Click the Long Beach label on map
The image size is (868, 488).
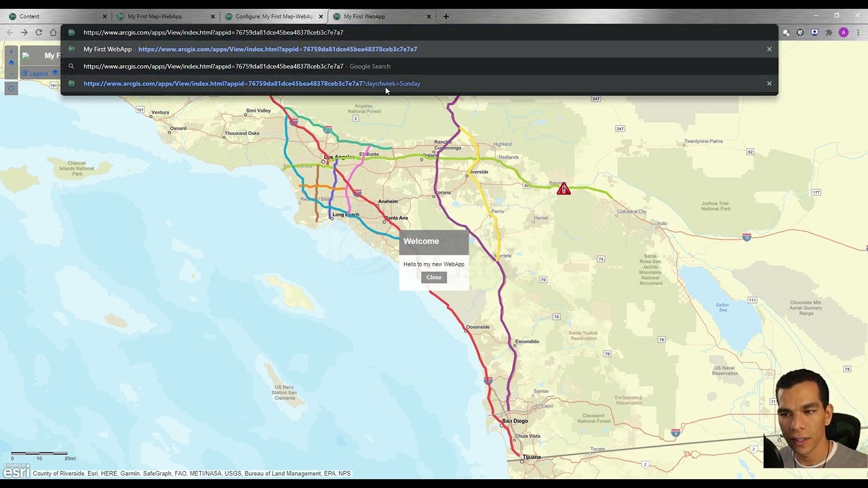(x=346, y=215)
